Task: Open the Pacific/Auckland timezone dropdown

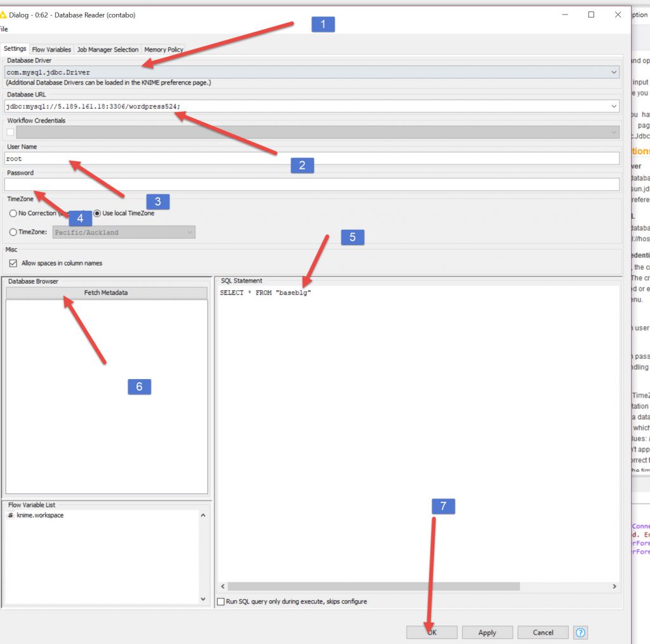Action: [189, 232]
